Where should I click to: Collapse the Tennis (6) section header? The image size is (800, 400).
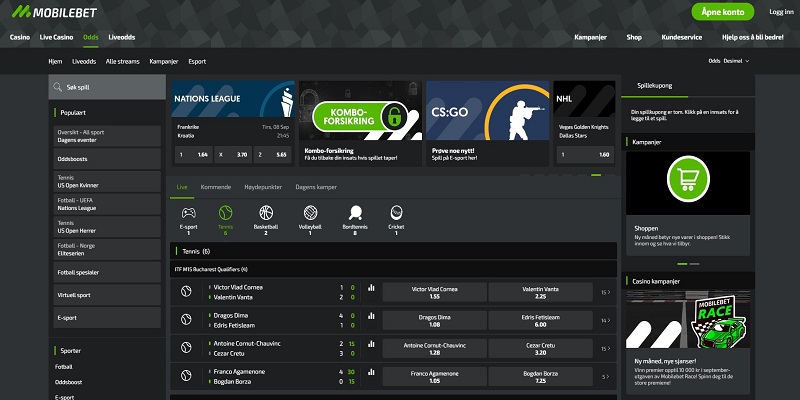[393, 251]
